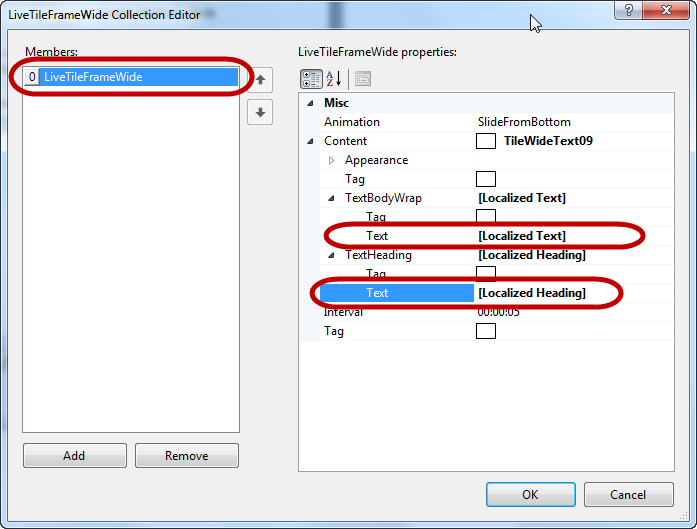This screenshot has height=529, width=697.
Task: Collapse the TextHeading property
Action: (x=331, y=255)
